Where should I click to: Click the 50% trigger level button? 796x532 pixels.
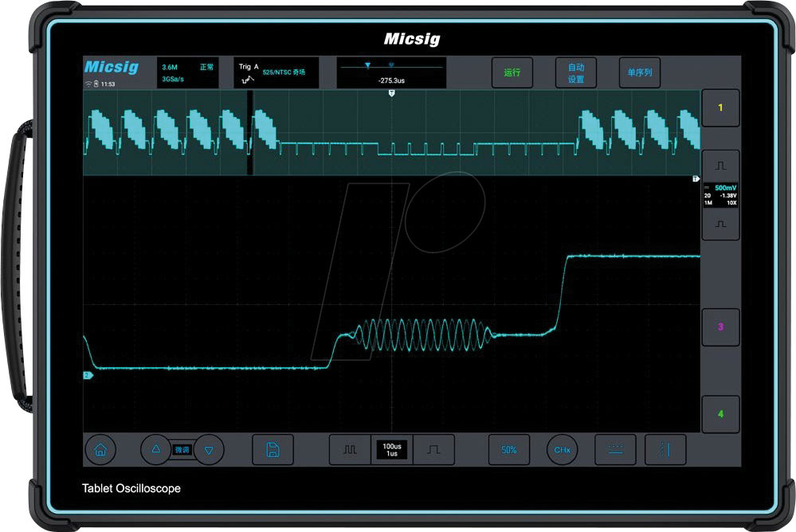coord(508,449)
